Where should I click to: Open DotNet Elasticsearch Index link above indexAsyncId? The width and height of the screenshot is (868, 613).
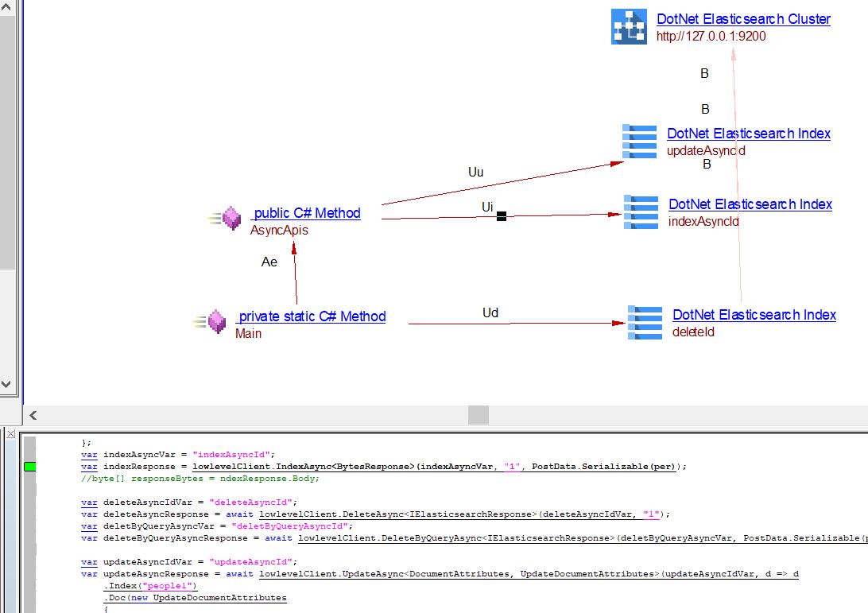tap(750, 204)
